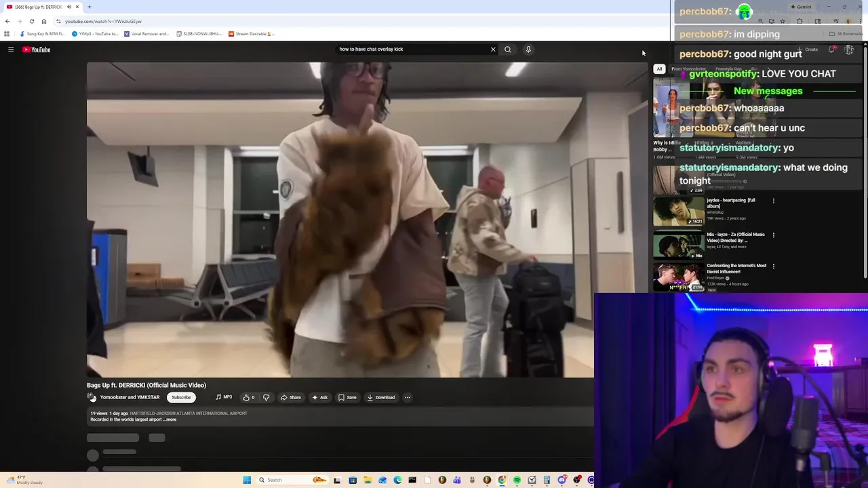
Task: Open the All Bookmarks folder
Action: [x=846, y=34]
